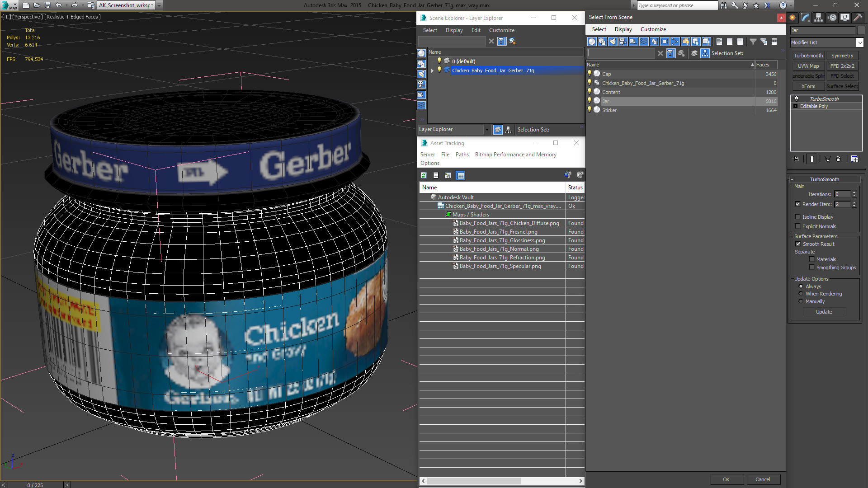Click Select Invert icon in Select From Scene
The height and width of the screenshot is (488, 868).
(x=740, y=42)
